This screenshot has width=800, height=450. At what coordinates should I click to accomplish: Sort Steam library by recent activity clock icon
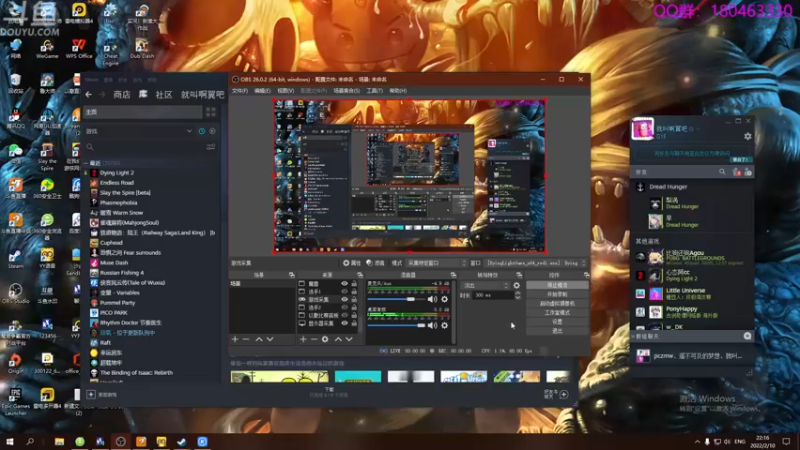(202, 131)
